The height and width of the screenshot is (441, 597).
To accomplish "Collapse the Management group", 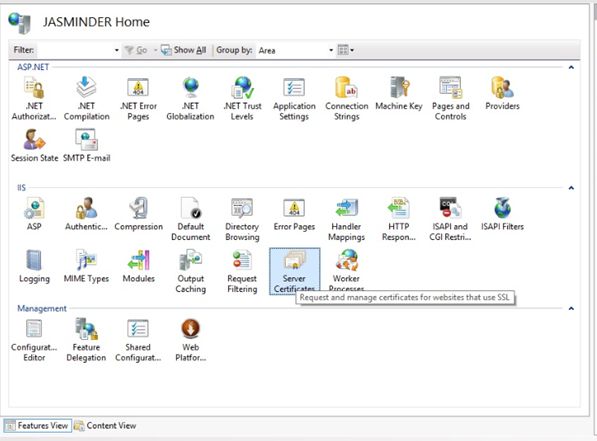I will coord(571,308).
